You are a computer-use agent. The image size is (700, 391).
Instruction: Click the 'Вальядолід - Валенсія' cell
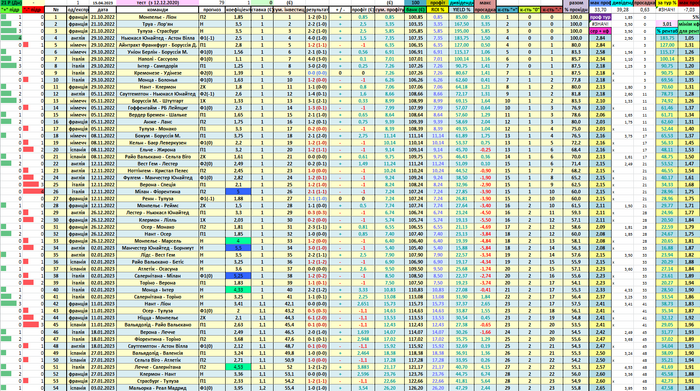[x=158, y=353]
